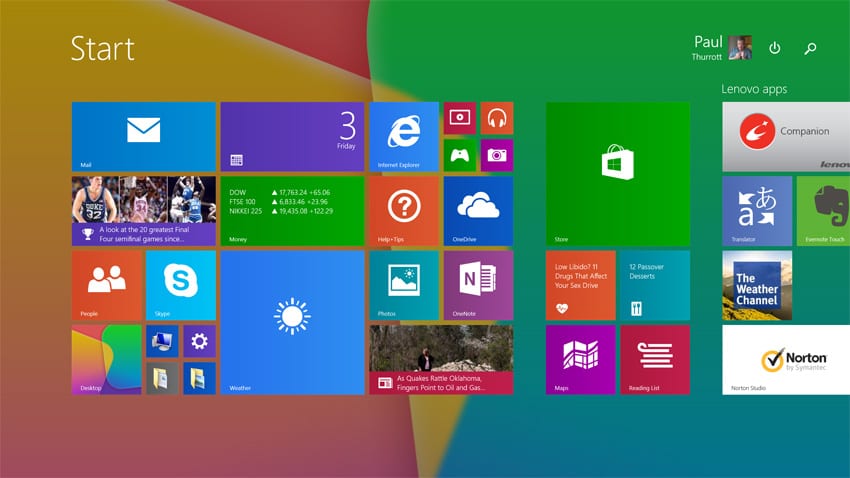
Task: Launch the OneNote tile
Action: (478, 285)
